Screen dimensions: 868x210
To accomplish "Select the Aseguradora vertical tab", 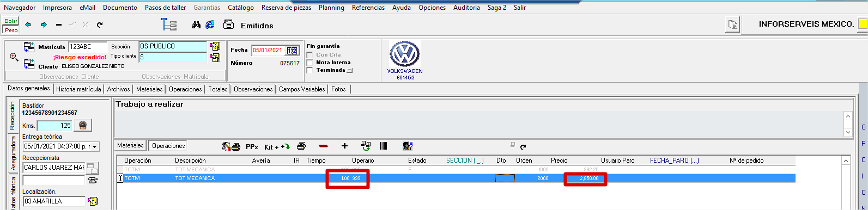I will [14, 154].
